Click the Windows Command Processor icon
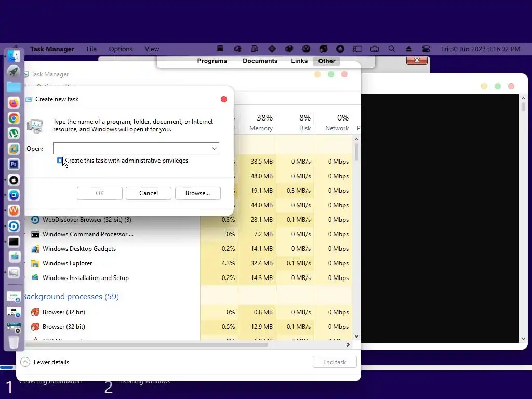The height and width of the screenshot is (399, 532). [35, 234]
